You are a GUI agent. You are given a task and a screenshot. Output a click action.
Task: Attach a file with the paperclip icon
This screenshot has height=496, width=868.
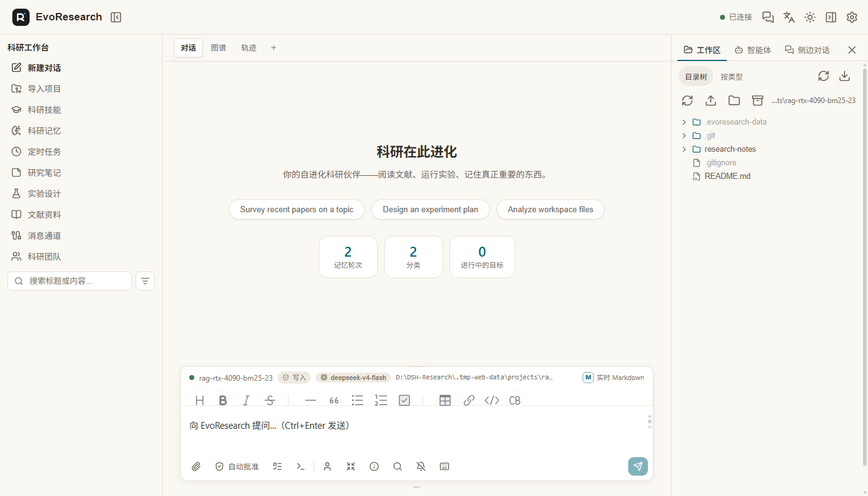(196, 466)
